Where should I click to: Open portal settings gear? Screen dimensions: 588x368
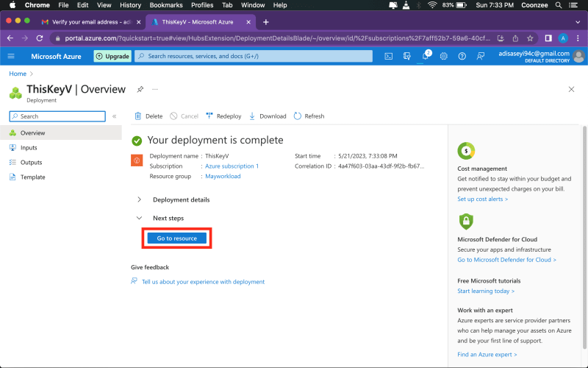pos(444,57)
